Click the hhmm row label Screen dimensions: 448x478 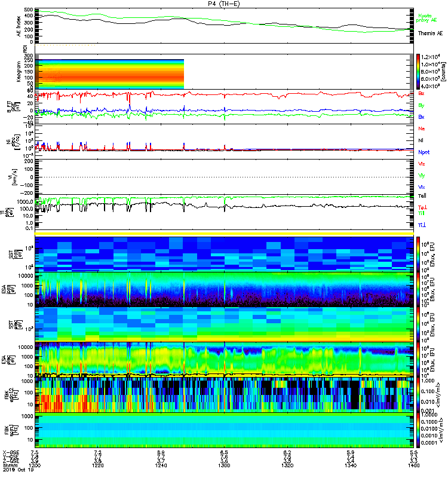(9, 465)
